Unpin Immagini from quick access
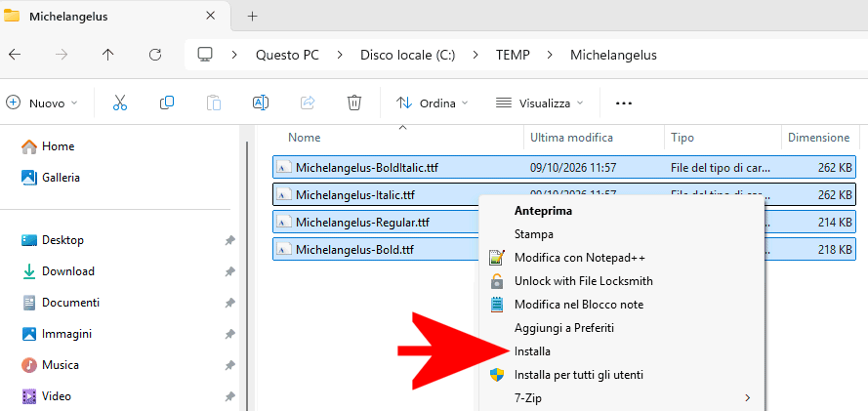Viewport: 868px width, 411px height. (229, 334)
